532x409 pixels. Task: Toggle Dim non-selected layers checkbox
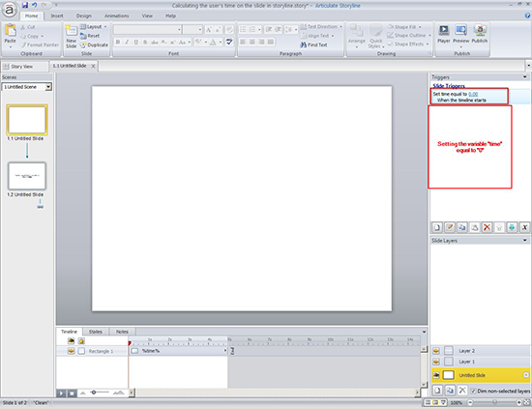coord(474,391)
